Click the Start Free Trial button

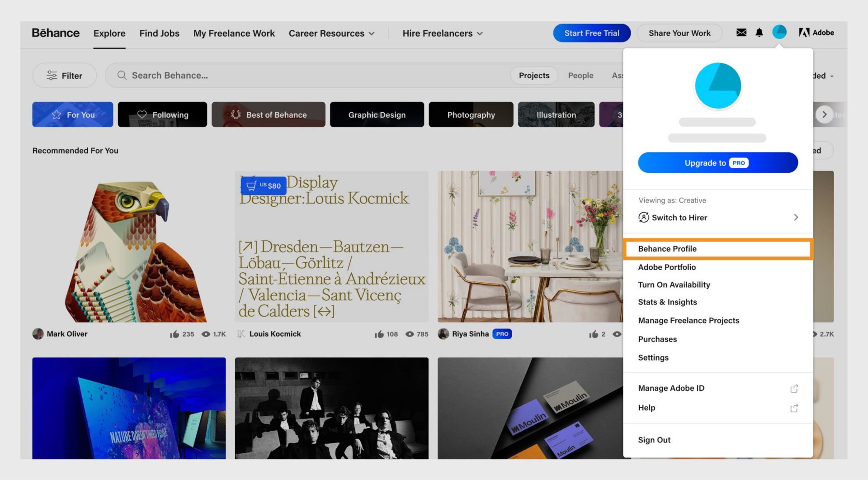[x=592, y=33]
